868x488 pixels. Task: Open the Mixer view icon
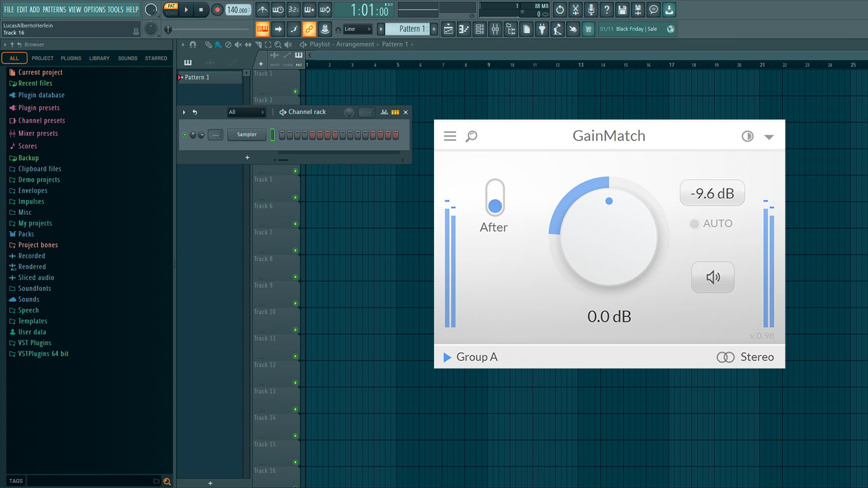pyautogui.click(x=495, y=29)
